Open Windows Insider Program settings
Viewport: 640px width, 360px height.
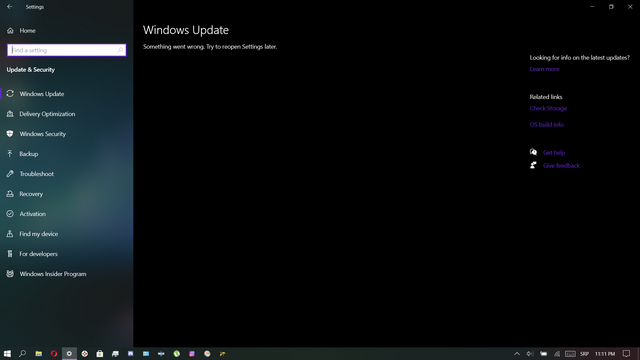(67, 274)
